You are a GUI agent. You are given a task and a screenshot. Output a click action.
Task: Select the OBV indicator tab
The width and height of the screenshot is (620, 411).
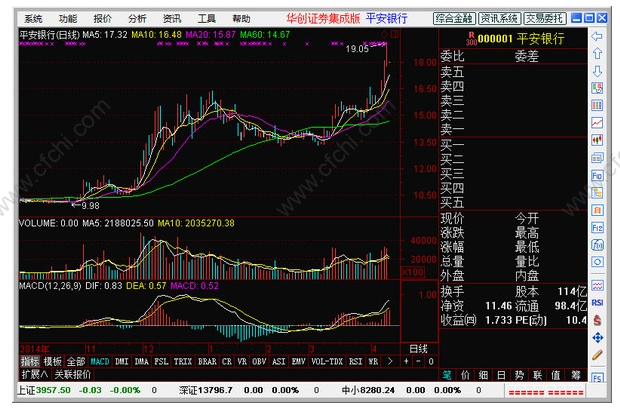tap(259, 361)
